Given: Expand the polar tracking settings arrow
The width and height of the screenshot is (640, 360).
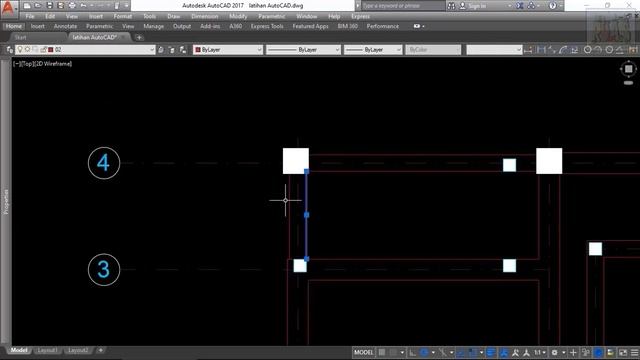Looking at the screenshot, I should click(x=433, y=352).
